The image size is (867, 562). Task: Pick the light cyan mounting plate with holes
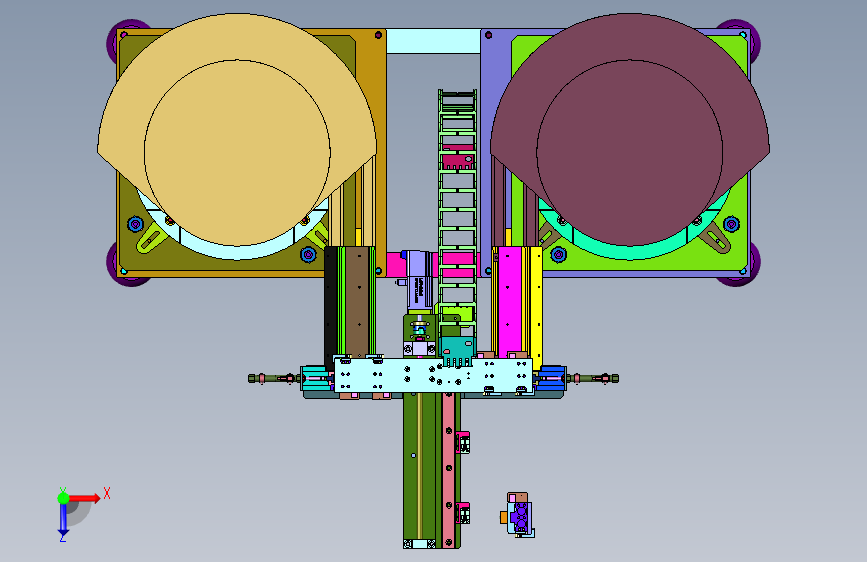[x=433, y=375]
